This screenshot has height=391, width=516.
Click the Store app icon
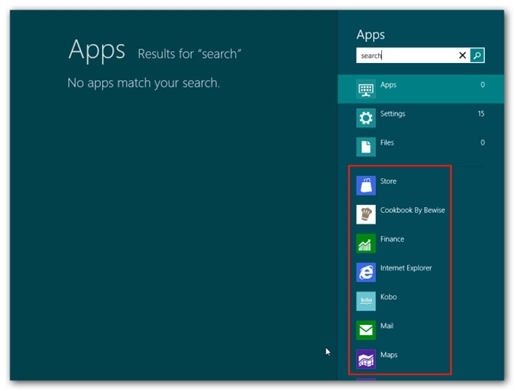[366, 185]
